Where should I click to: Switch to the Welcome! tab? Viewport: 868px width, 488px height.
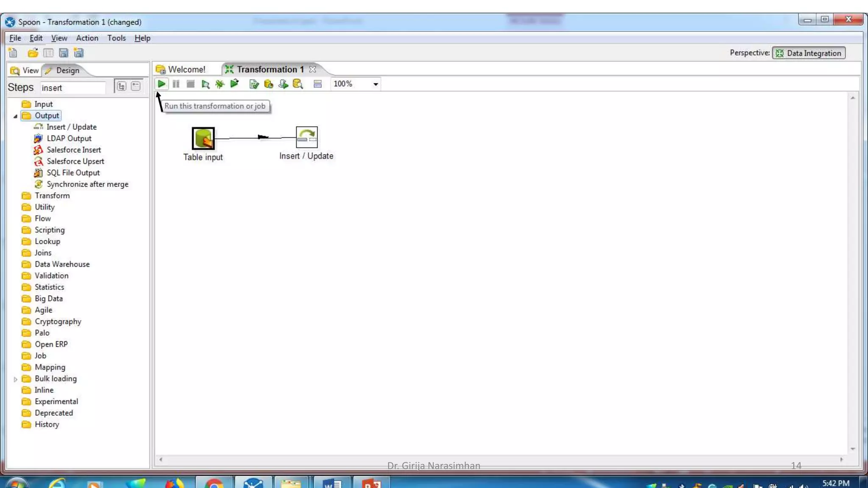(x=186, y=69)
